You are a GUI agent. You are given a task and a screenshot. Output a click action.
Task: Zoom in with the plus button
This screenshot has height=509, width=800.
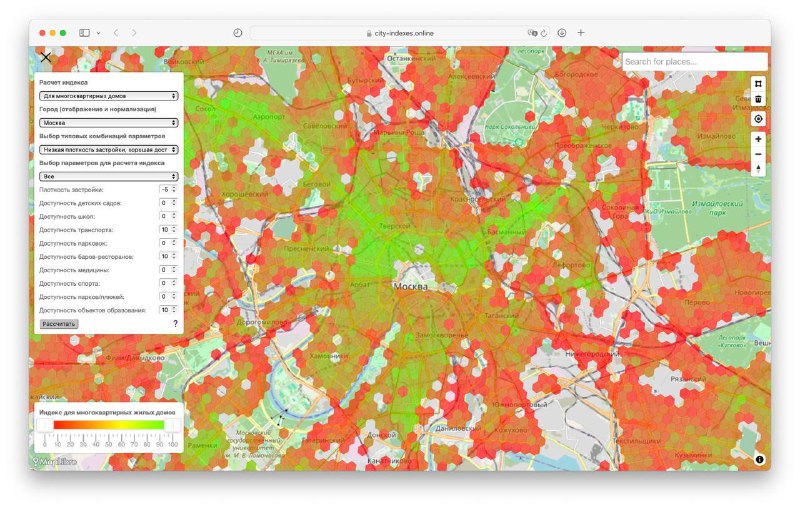[x=758, y=140]
